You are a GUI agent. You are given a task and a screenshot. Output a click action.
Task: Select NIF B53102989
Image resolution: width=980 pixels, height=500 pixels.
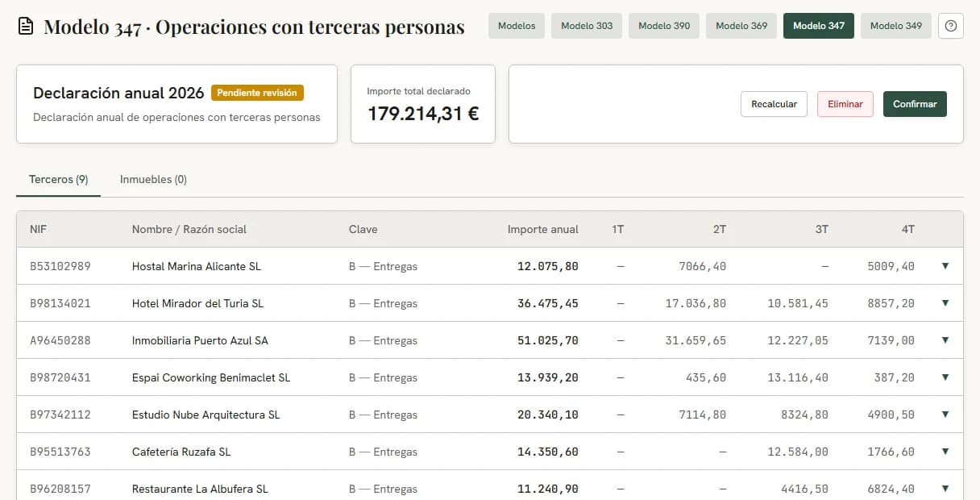[60, 266]
